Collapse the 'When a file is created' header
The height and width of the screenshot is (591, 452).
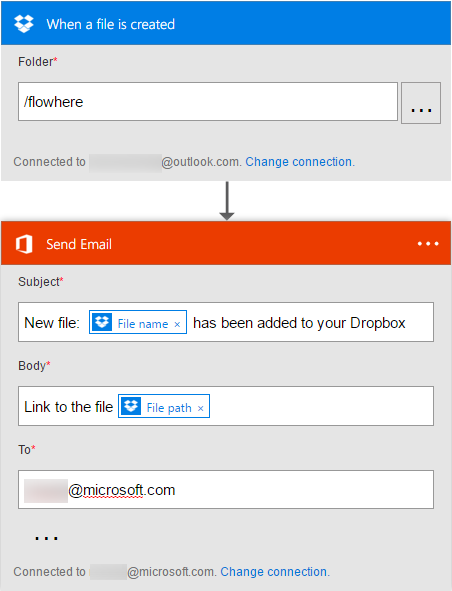pyautogui.click(x=226, y=23)
